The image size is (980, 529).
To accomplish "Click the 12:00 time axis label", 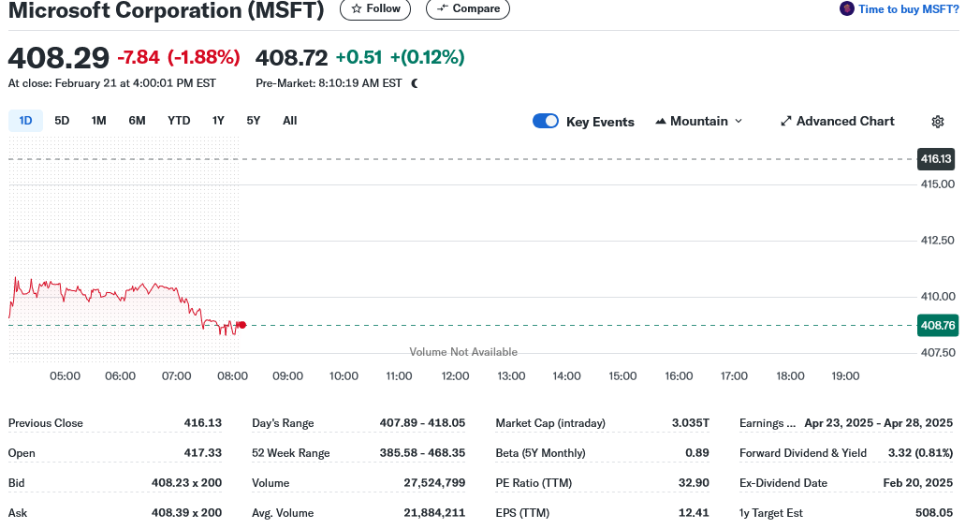I will (x=455, y=375).
